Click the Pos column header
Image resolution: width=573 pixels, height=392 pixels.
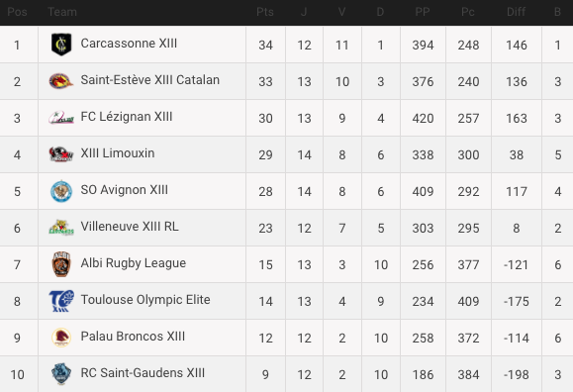17,12
